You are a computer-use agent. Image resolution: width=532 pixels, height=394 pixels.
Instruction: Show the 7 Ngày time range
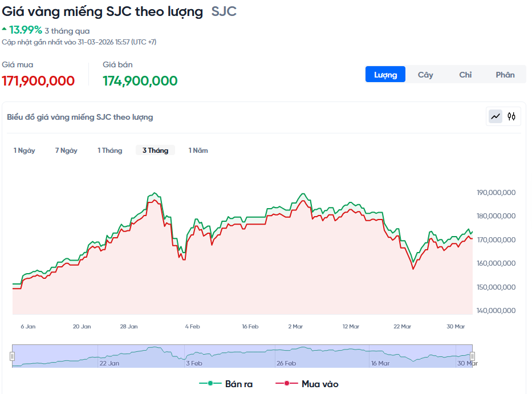[x=66, y=151]
